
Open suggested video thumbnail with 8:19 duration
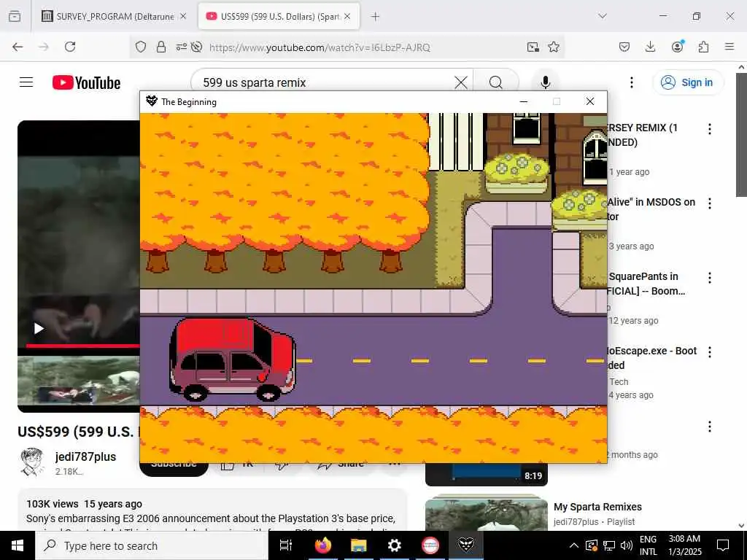coord(487,474)
